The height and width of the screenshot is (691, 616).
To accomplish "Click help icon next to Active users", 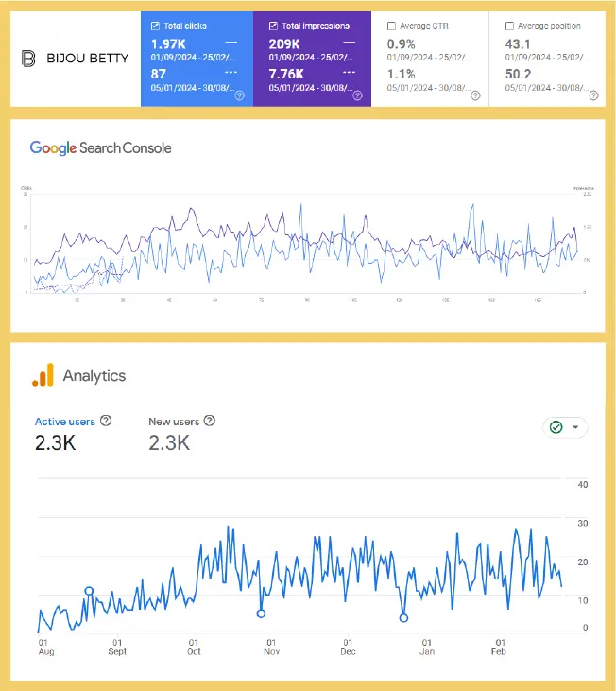I will (106, 421).
